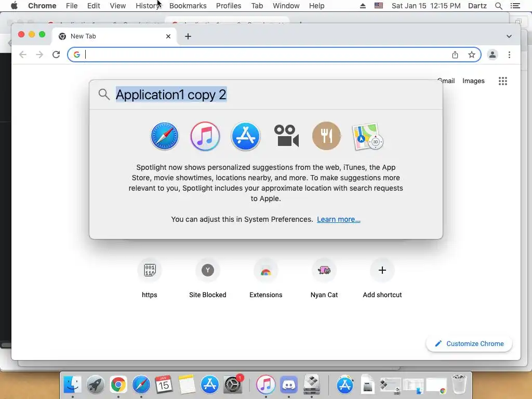Open Chrome three-dot menu
Viewport: 532px width, 399px height.
pyautogui.click(x=509, y=55)
